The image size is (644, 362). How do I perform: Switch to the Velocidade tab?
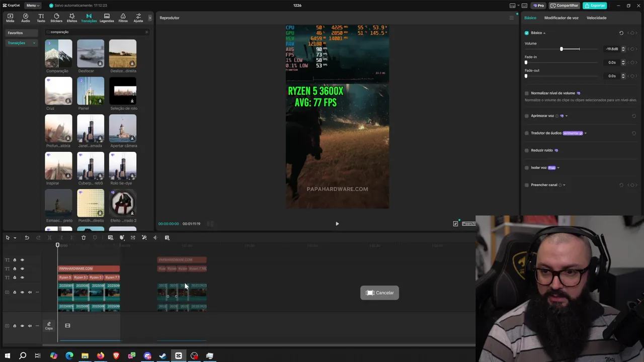(596, 18)
